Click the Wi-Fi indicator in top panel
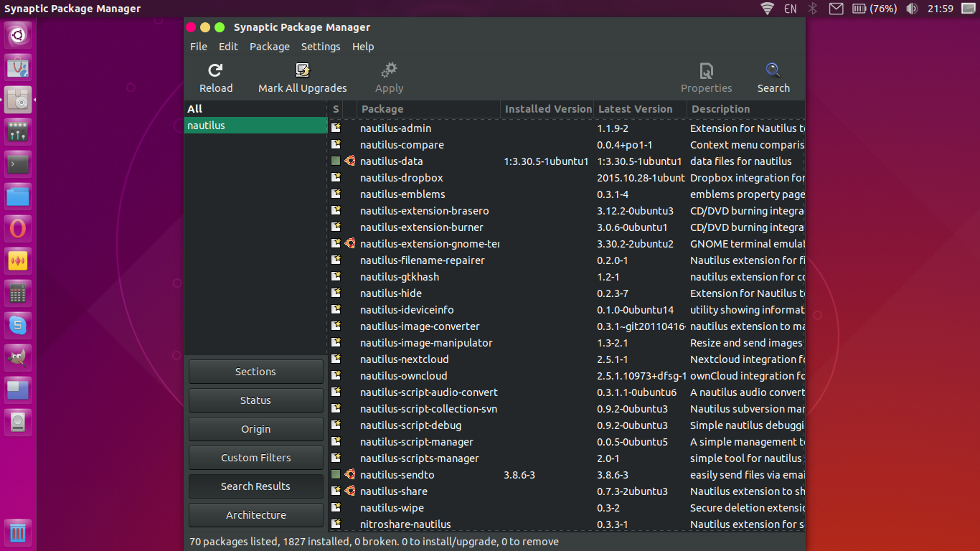Screen dimensions: 980x551 point(768,9)
